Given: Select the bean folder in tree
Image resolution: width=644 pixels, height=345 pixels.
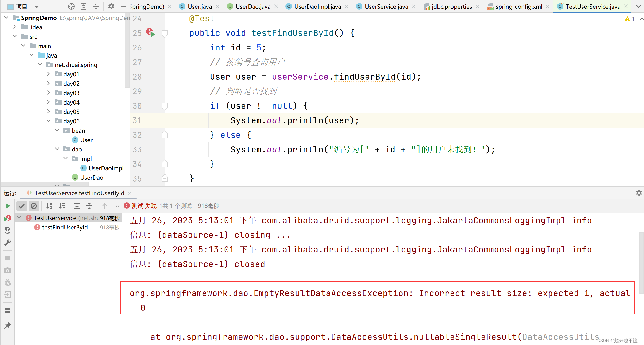Looking at the screenshot, I should (x=78, y=131).
